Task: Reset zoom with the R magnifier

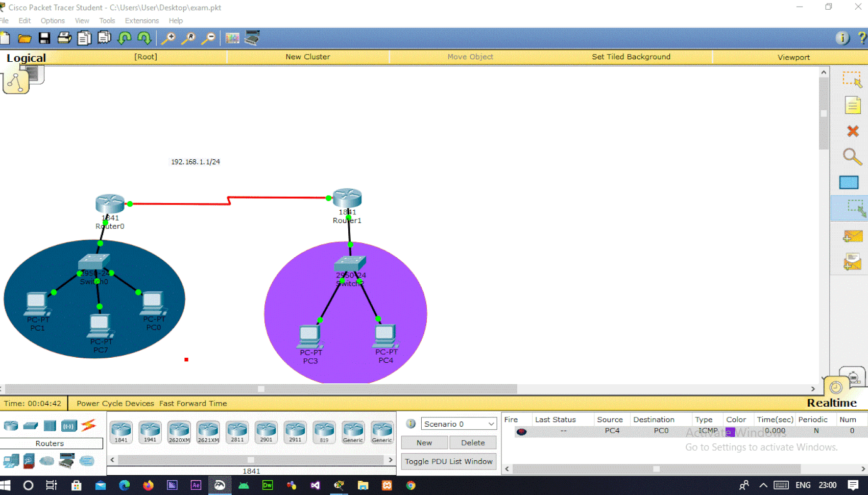Action: click(188, 38)
